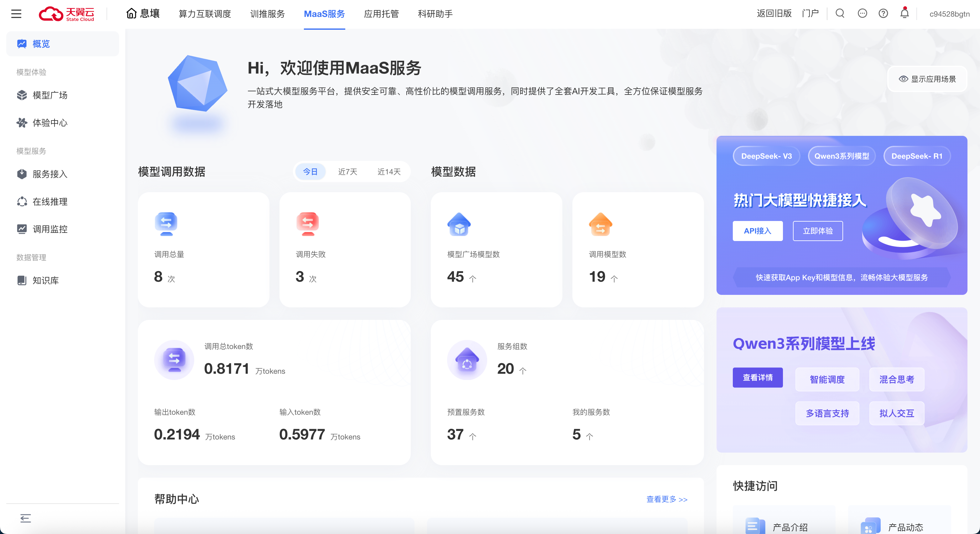Open account c94528bgtn menu
Screen dimensions: 980x534
click(x=949, y=14)
